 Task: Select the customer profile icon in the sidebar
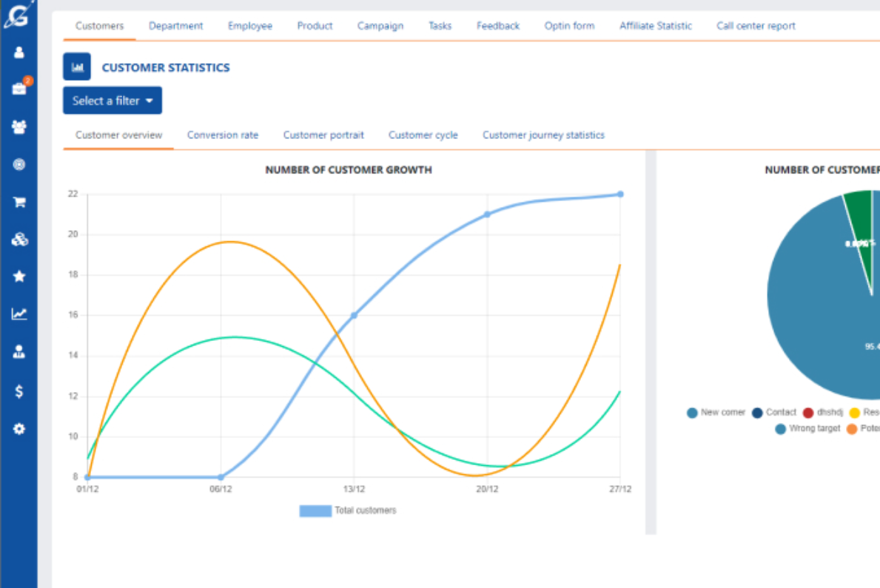pos(19,53)
